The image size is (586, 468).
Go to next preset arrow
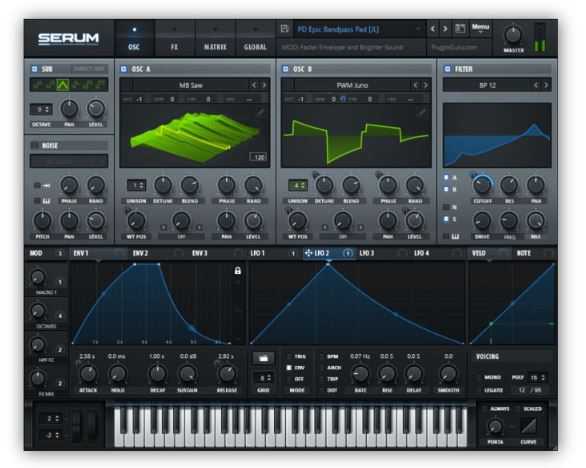[445, 29]
